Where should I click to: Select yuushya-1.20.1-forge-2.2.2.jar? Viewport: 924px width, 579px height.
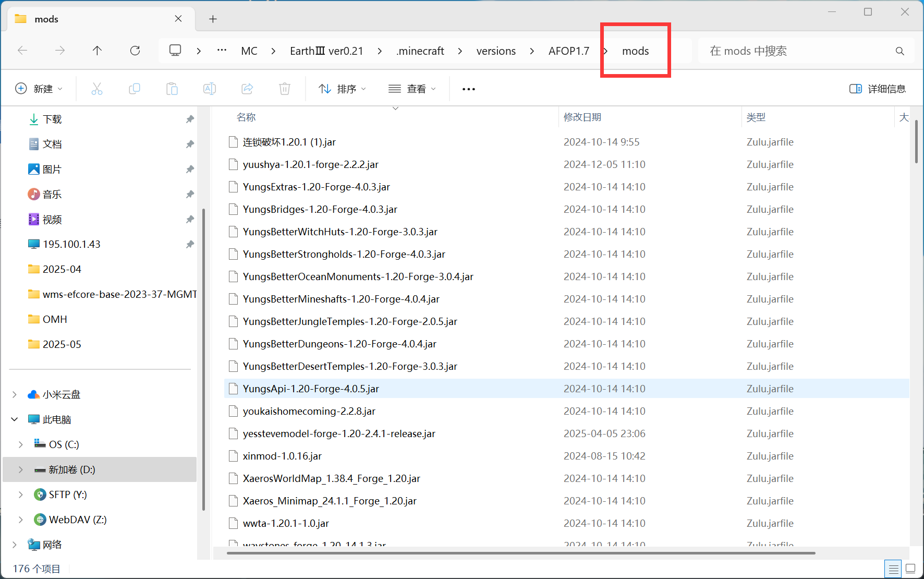point(310,165)
